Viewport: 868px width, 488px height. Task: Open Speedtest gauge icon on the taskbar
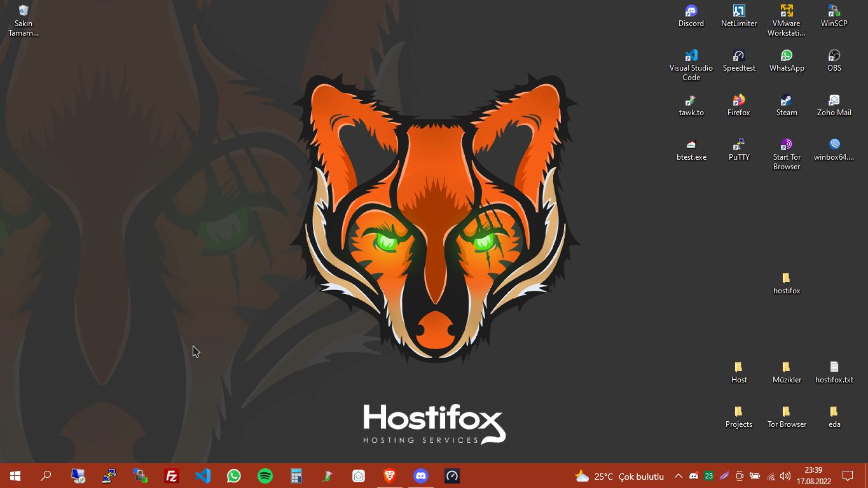coord(452,476)
